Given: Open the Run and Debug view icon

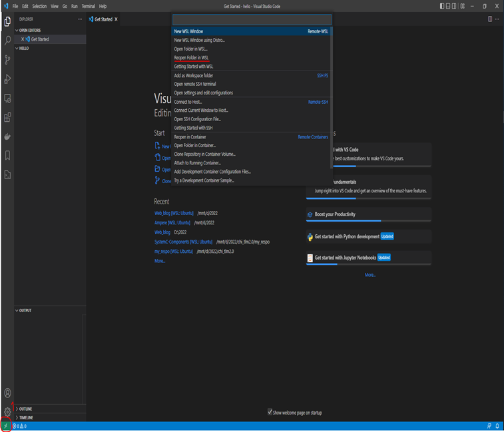Looking at the screenshot, I should (x=7, y=79).
